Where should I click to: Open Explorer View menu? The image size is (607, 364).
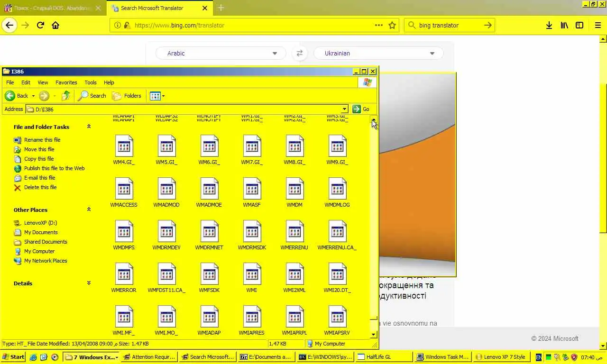coord(43,82)
